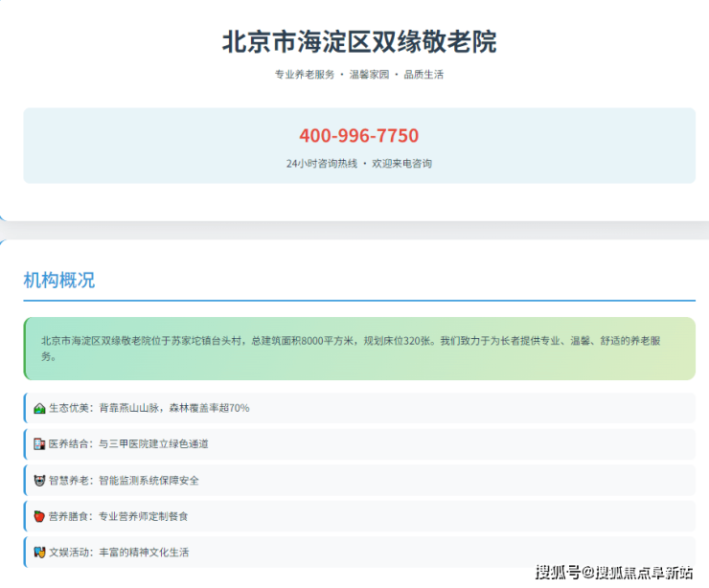Click the red apple icon beside 营养膳食
709x588 pixels.
[x=39, y=516]
